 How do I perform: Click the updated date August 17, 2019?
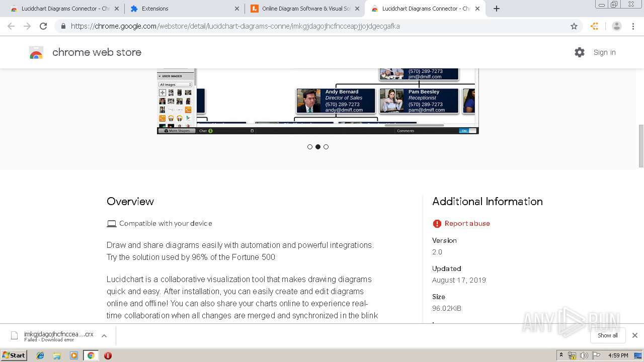459,280
